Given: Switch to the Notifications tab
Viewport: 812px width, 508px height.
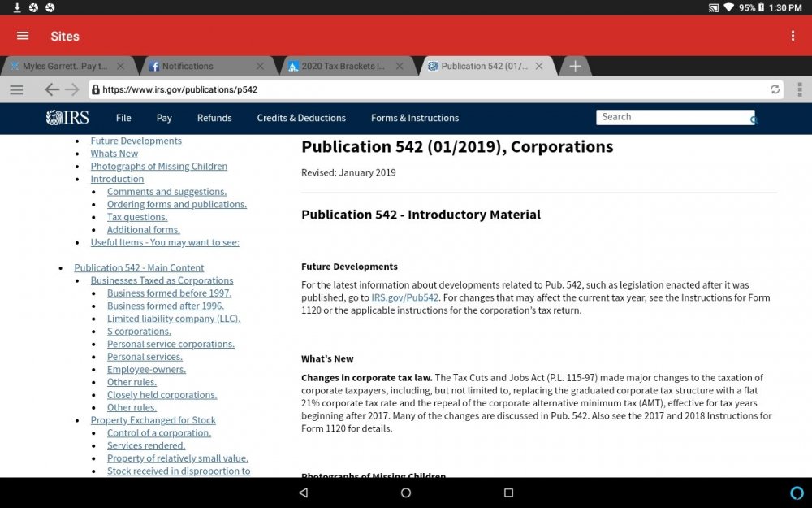Looking at the screenshot, I should coord(188,67).
